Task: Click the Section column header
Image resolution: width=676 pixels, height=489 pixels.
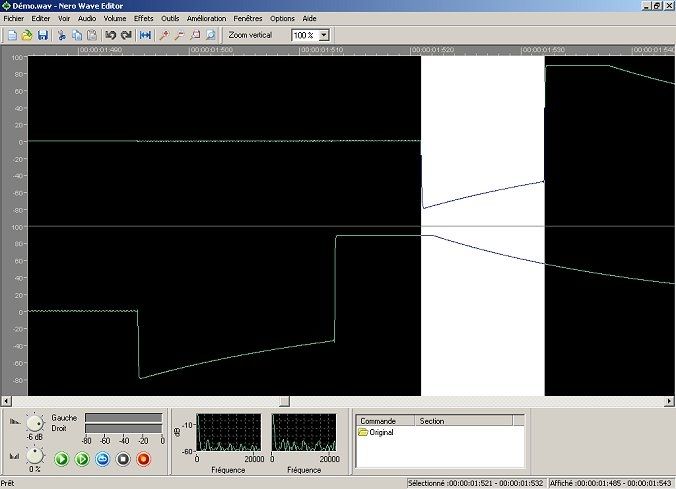Action: click(463, 420)
